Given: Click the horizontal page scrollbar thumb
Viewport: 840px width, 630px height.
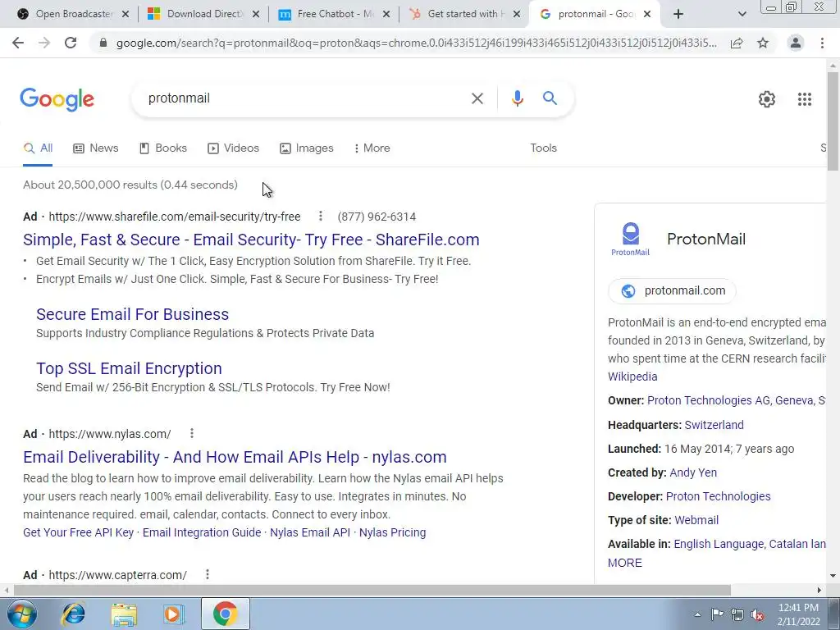Looking at the screenshot, I should coord(372,590).
